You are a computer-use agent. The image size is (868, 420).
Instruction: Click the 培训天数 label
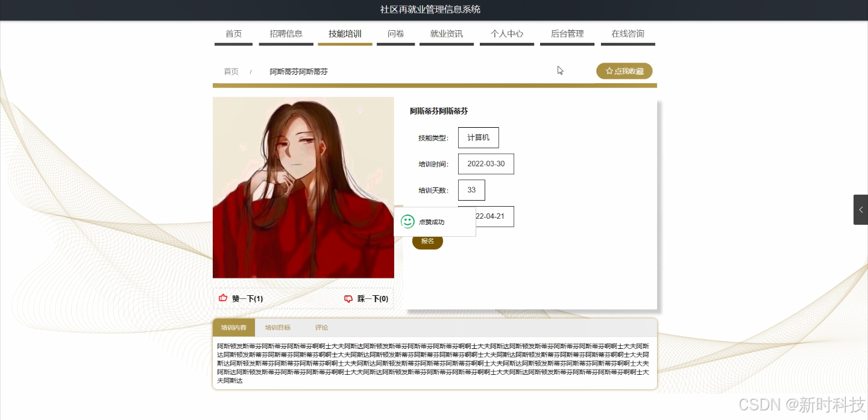(x=433, y=190)
